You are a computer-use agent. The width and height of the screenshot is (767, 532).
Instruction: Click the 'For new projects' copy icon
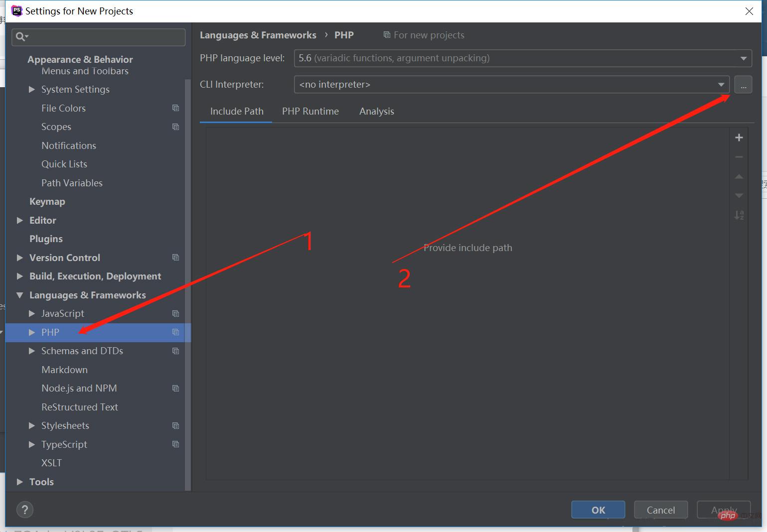[x=387, y=35]
